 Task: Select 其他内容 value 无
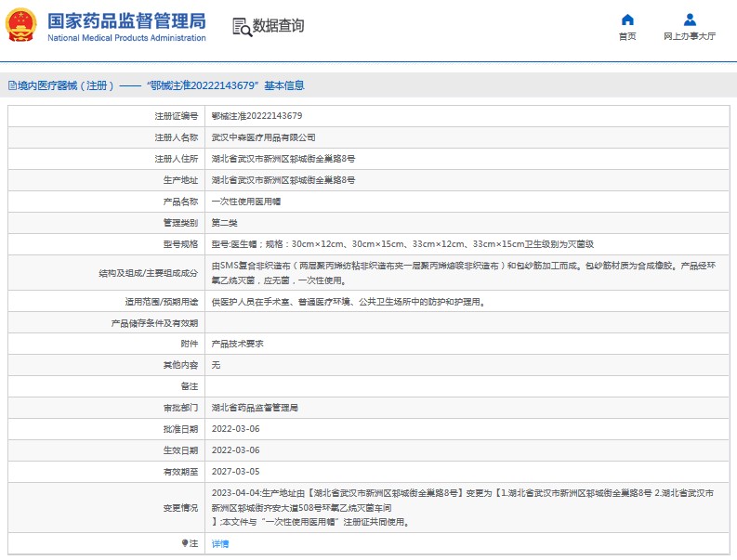[x=216, y=365]
